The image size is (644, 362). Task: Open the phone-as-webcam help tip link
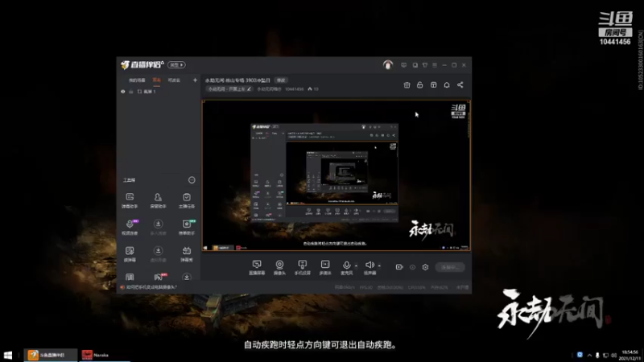click(152, 287)
